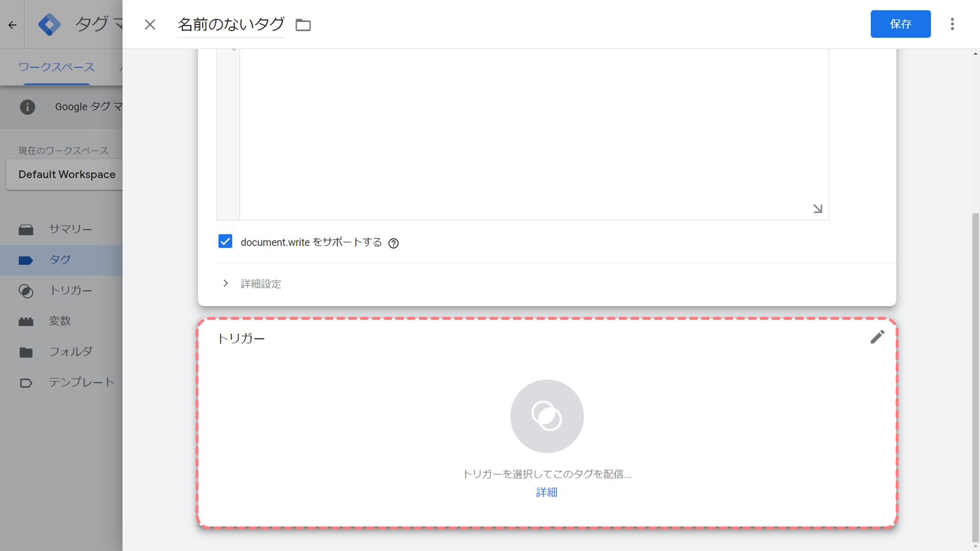The width and height of the screenshot is (980, 551).
Task: Click the folder icon next to tag name
Action: tap(303, 25)
